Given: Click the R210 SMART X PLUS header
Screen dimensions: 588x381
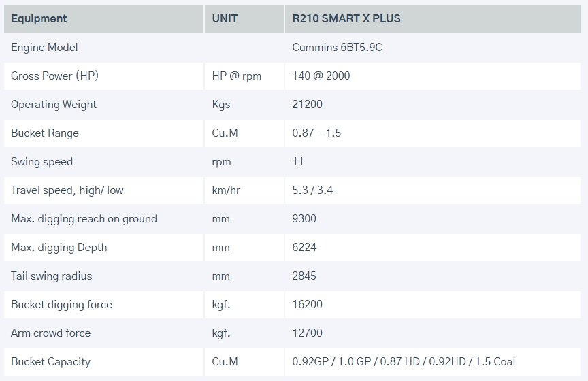Looking at the screenshot, I should pos(346,18).
